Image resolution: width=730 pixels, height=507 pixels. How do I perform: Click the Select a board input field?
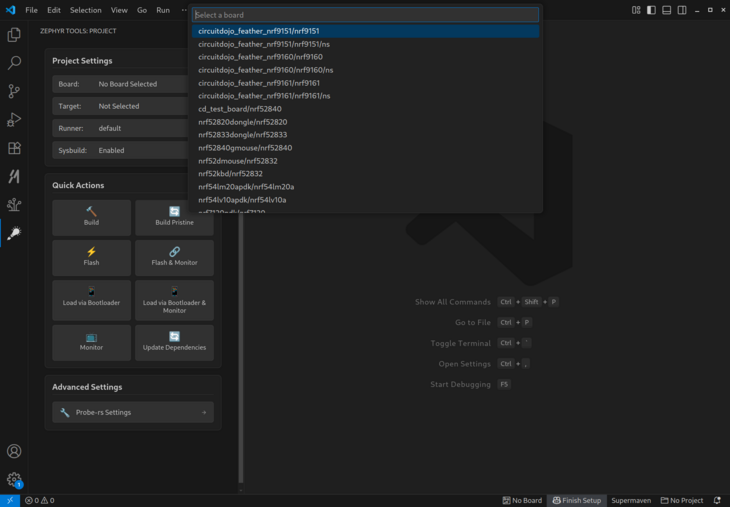tap(365, 15)
